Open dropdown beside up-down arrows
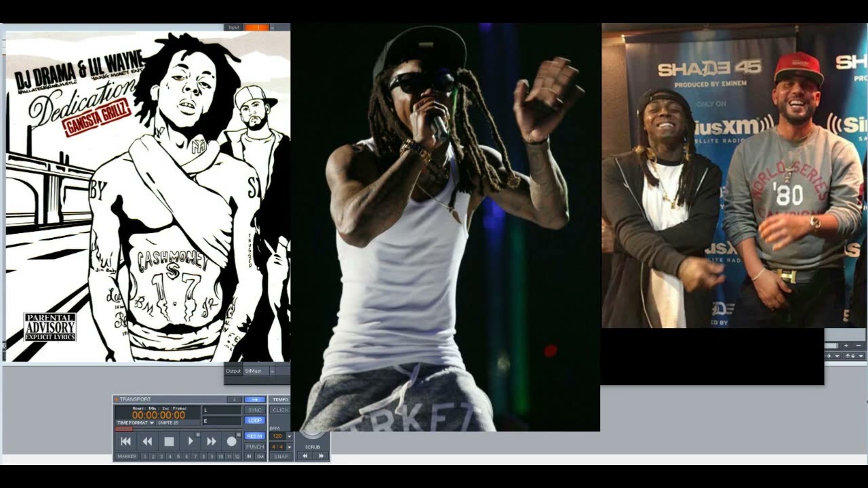 (x=861, y=356)
